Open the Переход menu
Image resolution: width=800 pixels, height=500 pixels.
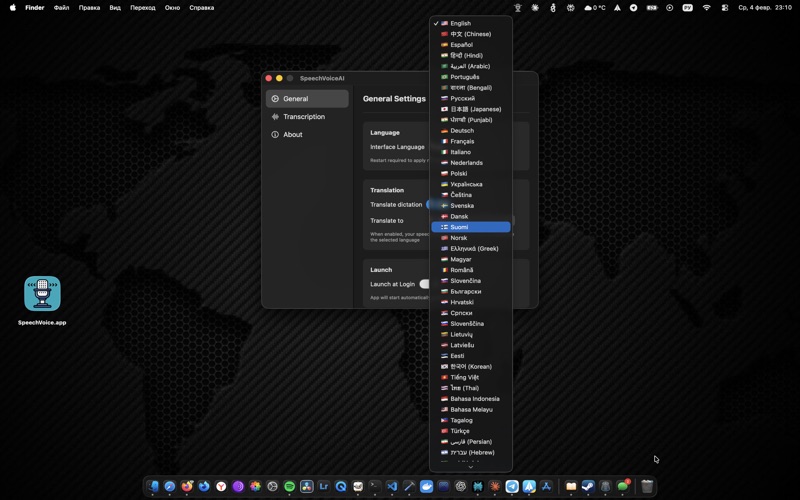tap(142, 8)
